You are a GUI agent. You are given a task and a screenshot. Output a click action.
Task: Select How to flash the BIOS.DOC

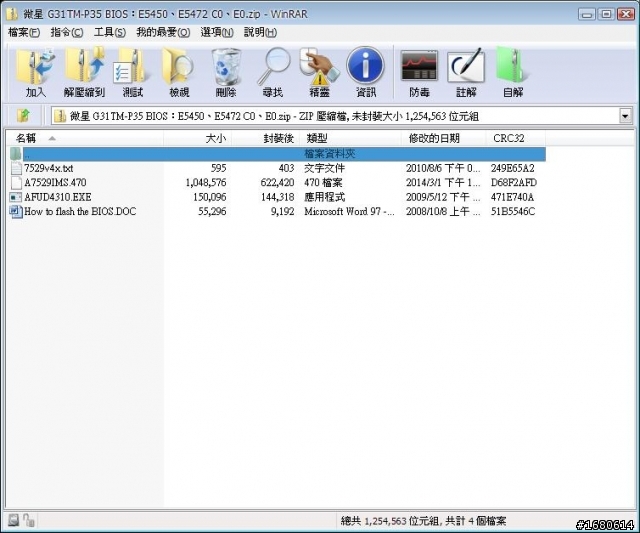tap(80, 211)
